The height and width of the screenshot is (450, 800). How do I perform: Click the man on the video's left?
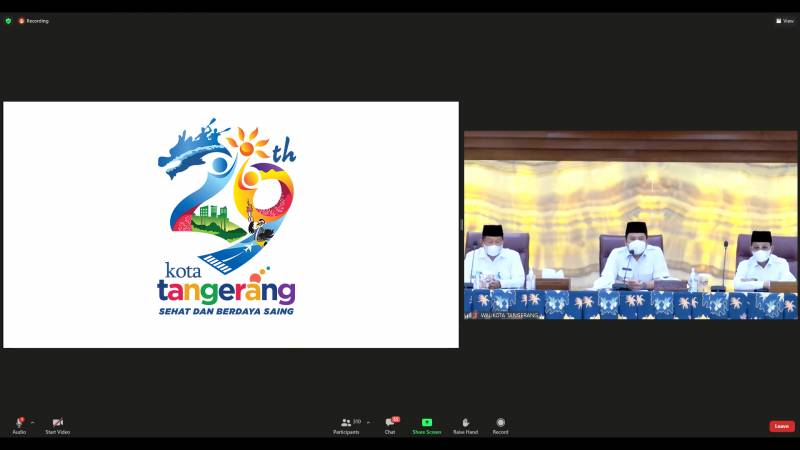click(x=492, y=260)
